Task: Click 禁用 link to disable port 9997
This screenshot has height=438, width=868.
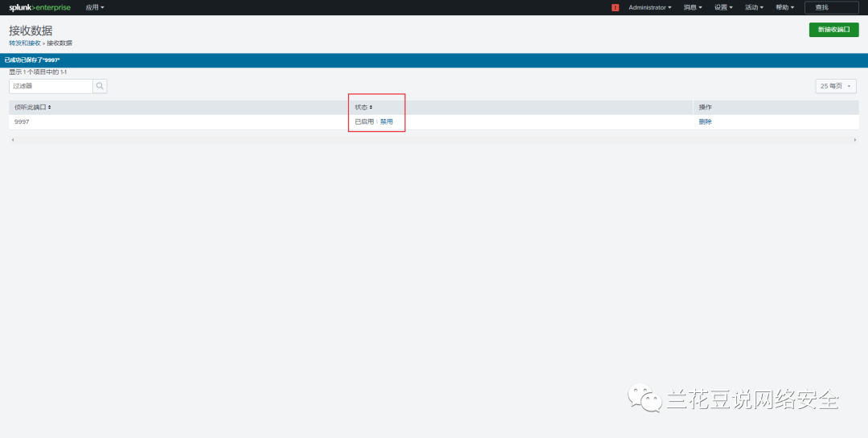Action: coord(387,122)
